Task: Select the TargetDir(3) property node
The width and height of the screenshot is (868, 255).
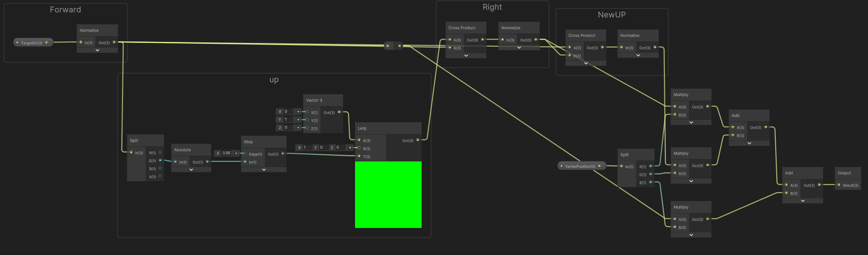Action: click(33, 42)
